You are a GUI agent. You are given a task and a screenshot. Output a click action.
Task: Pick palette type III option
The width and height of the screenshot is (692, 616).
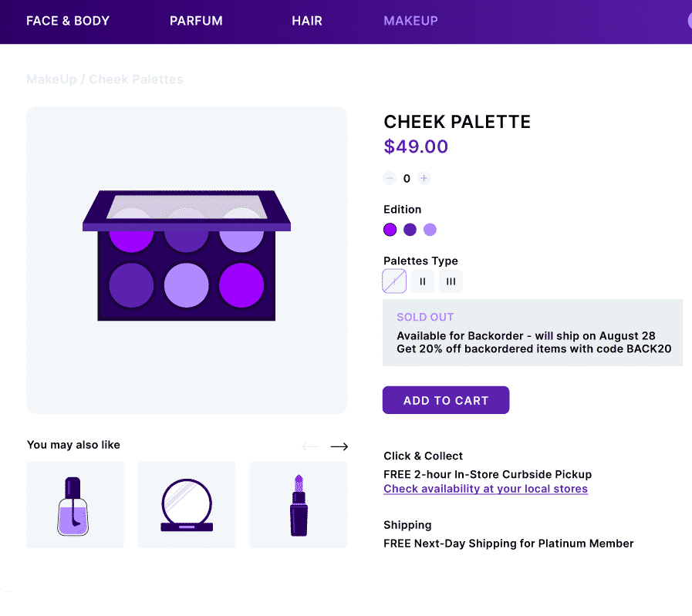[x=451, y=281]
